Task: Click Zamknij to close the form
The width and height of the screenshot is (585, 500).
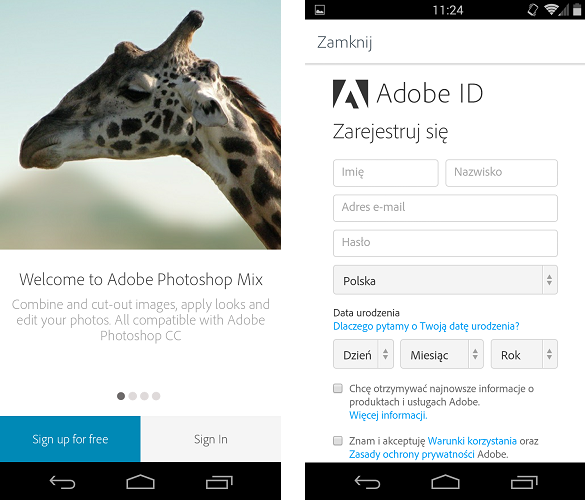Action: (344, 42)
